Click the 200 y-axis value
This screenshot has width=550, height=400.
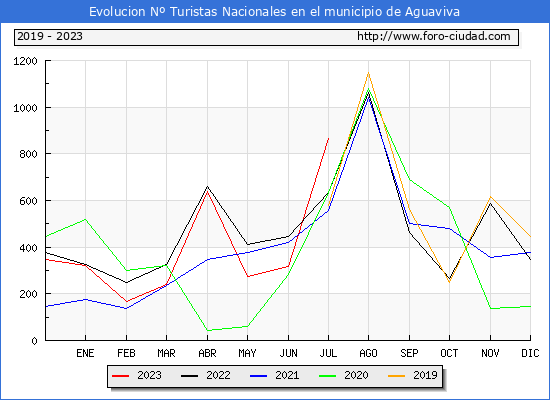pos(28,294)
